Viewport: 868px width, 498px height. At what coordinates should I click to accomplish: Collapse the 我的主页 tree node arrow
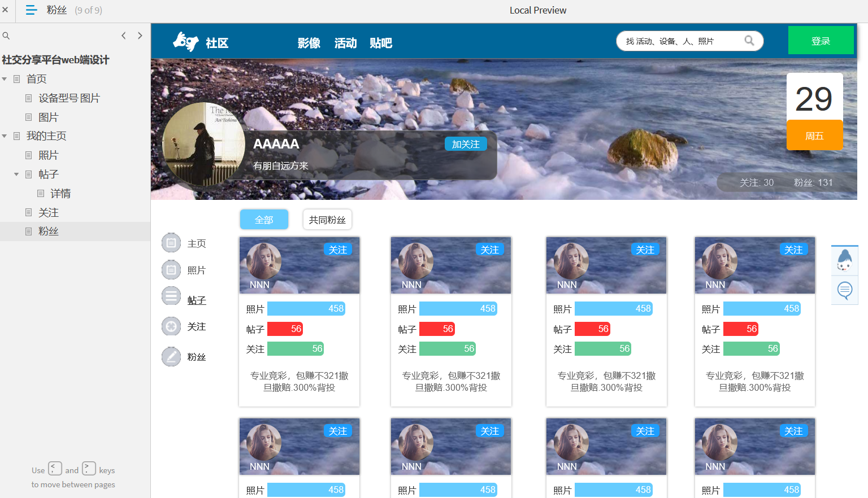click(x=5, y=136)
